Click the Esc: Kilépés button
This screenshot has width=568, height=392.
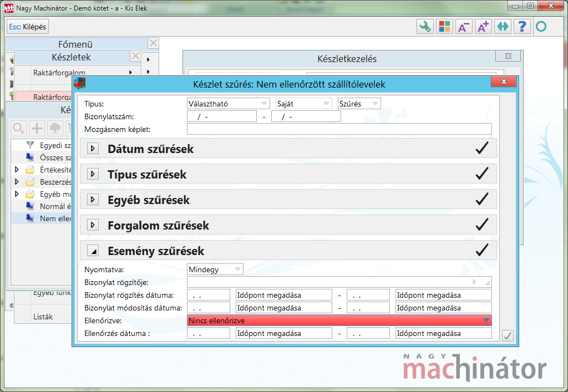point(28,27)
